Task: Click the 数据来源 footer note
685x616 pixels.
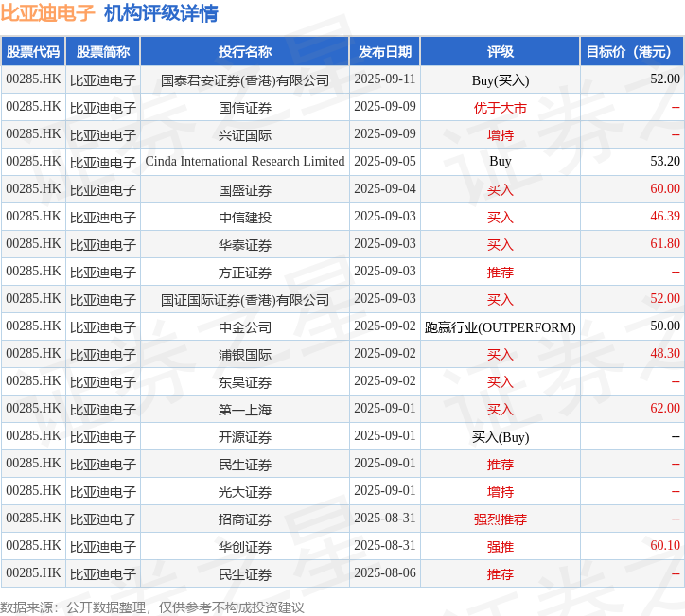Action: [152, 607]
